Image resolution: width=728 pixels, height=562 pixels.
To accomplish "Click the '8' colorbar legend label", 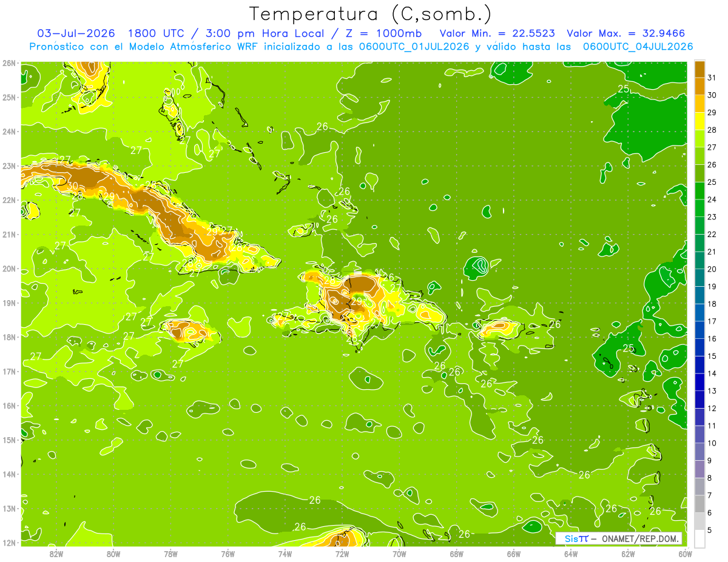I will coord(709,478).
